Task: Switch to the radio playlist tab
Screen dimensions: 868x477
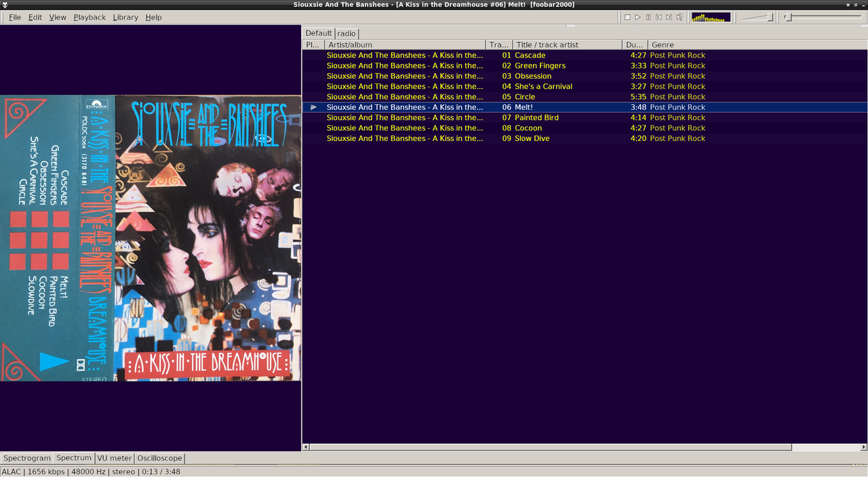Action: pyautogui.click(x=347, y=33)
